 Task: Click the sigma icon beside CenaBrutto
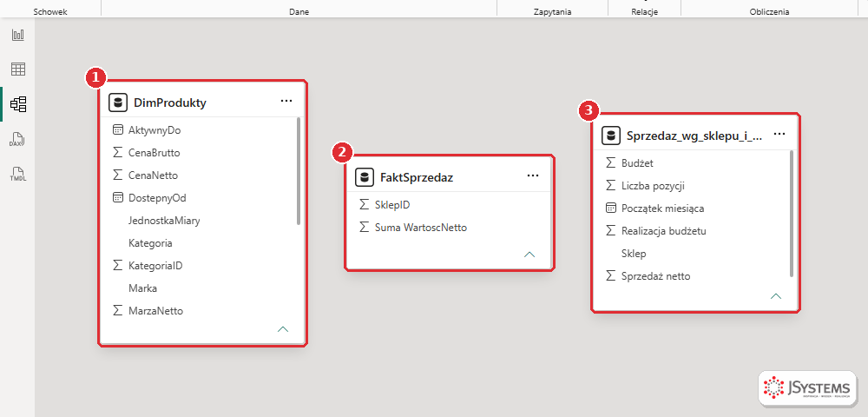pos(117,152)
